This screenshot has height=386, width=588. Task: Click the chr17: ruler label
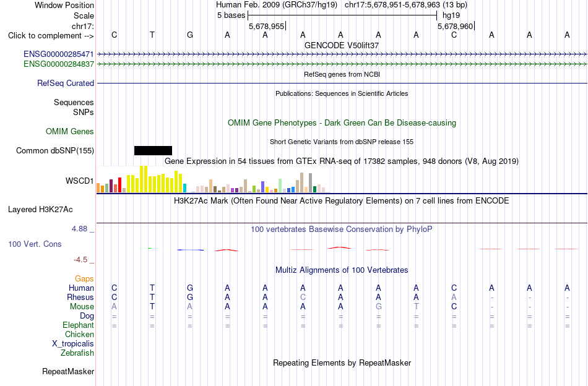coord(82,26)
